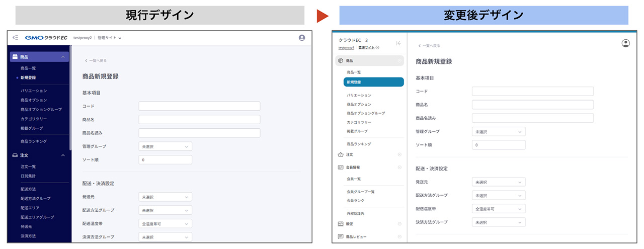Click the 商品 box icon in the dark sidebar

15,57
